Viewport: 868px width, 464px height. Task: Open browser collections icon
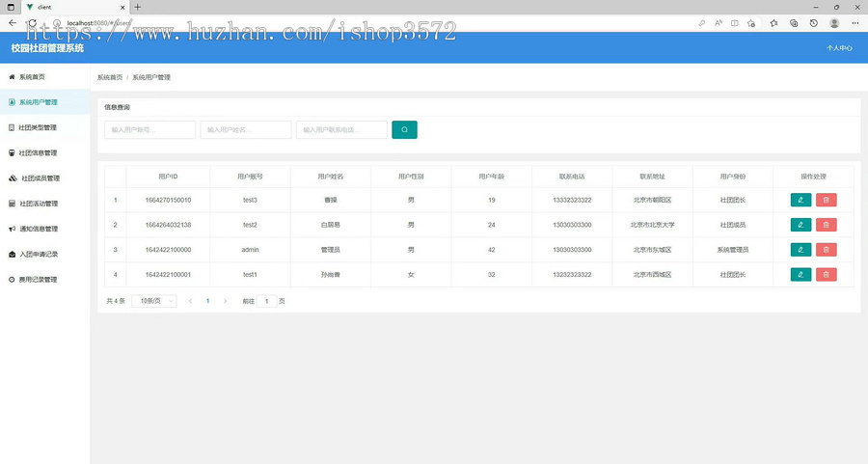pos(794,23)
